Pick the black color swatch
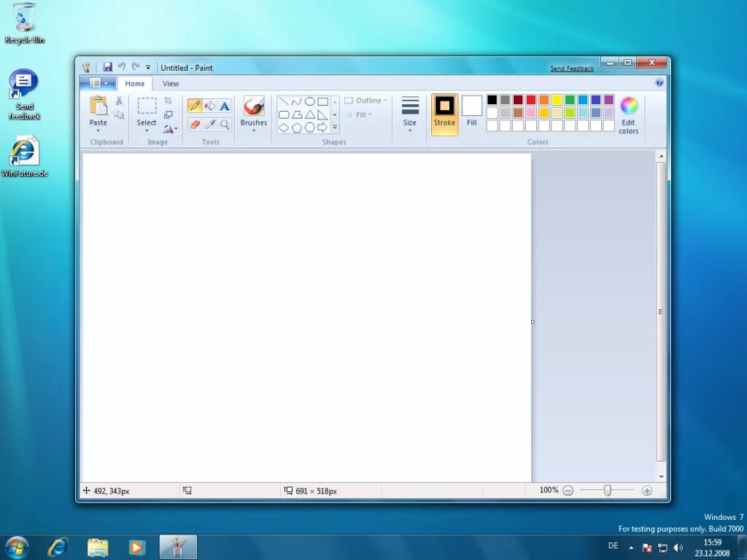 [x=492, y=99]
